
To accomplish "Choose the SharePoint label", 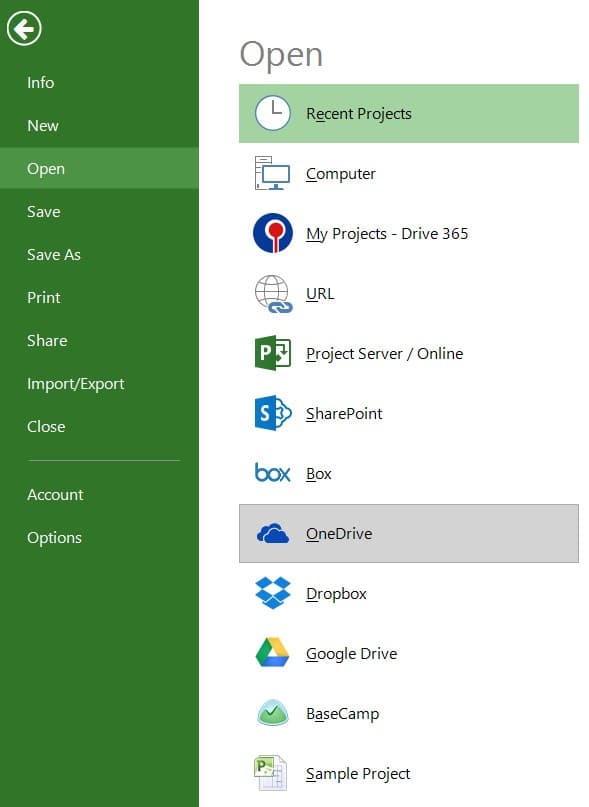I will pos(344,414).
